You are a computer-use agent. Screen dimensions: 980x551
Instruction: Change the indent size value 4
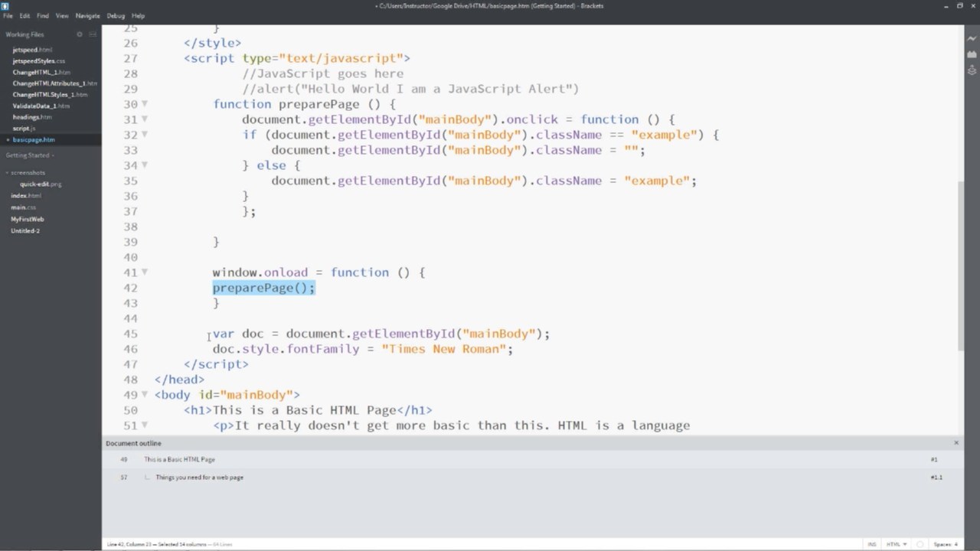coord(955,544)
